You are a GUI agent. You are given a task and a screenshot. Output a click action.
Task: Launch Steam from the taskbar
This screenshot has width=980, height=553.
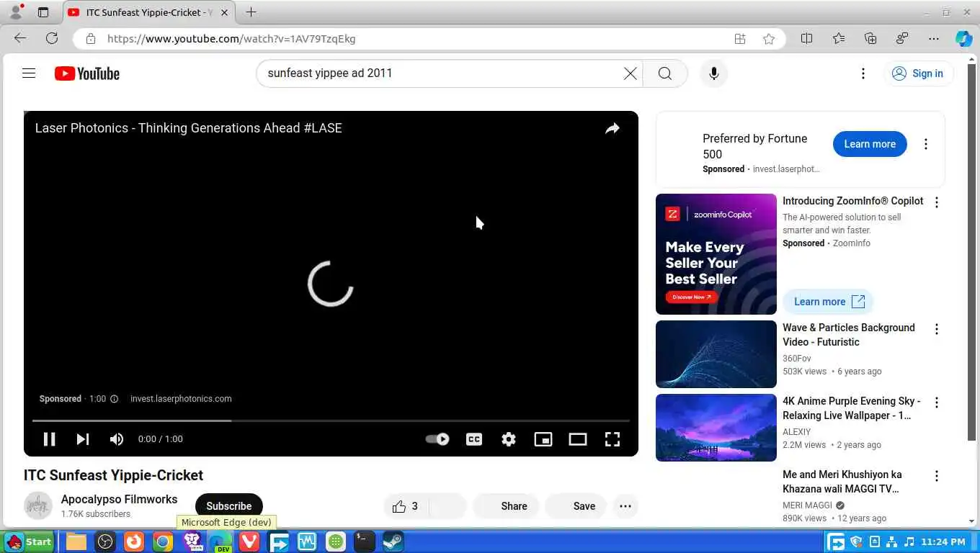(x=393, y=541)
